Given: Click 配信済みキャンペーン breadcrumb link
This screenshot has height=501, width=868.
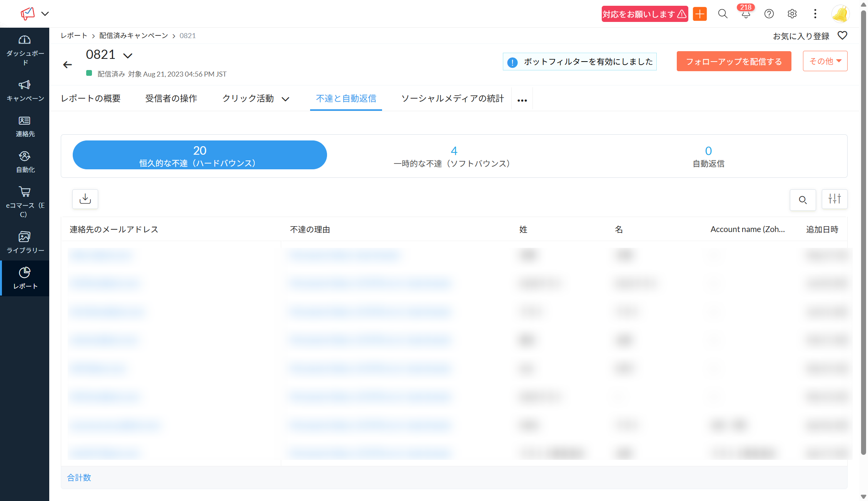Looking at the screenshot, I should 134,36.
